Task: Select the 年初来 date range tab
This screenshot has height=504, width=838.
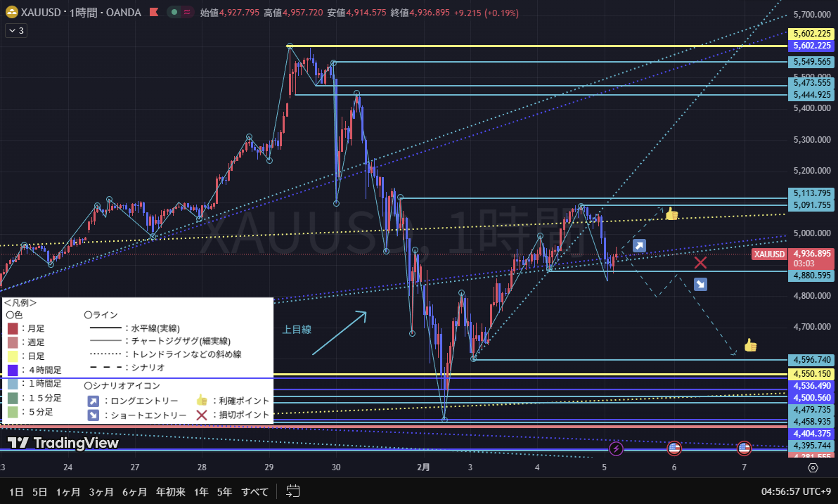Action: click(x=170, y=491)
